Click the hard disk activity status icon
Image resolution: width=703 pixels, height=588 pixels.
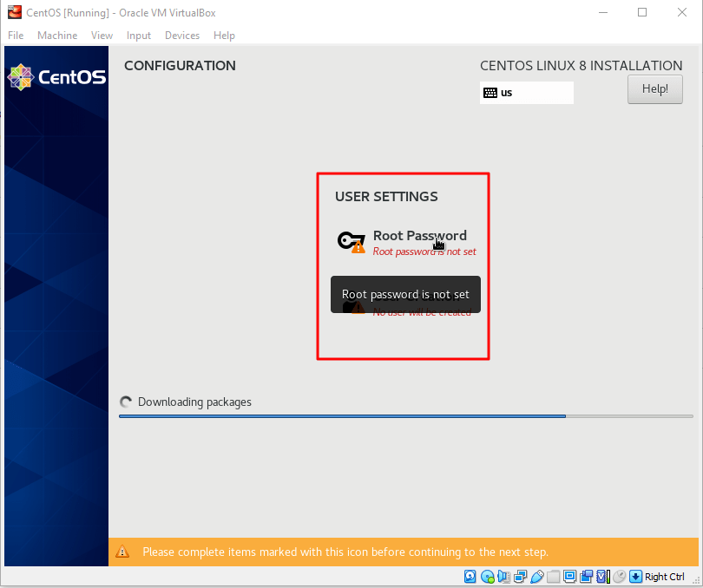click(470, 577)
